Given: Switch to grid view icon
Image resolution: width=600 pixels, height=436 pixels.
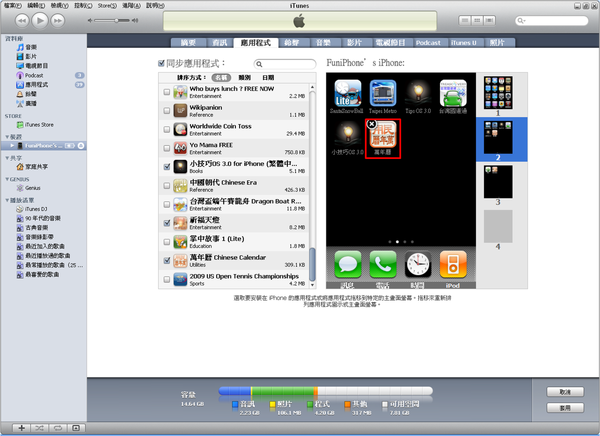Looking at the screenshot, I should [477, 20].
